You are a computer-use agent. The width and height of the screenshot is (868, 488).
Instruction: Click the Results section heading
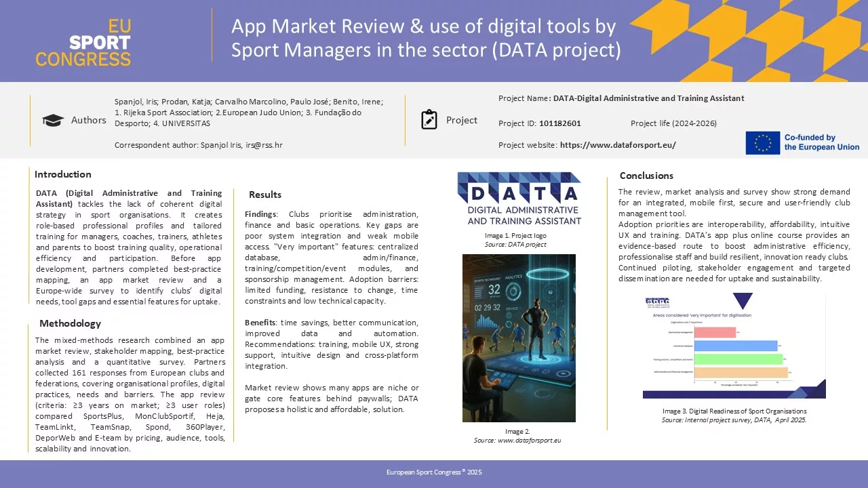[264, 195]
